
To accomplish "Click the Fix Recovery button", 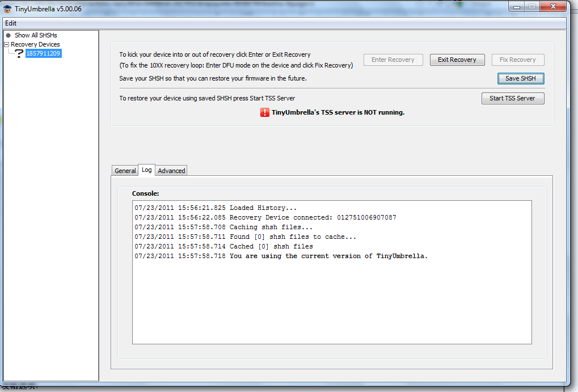I will point(517,60).
